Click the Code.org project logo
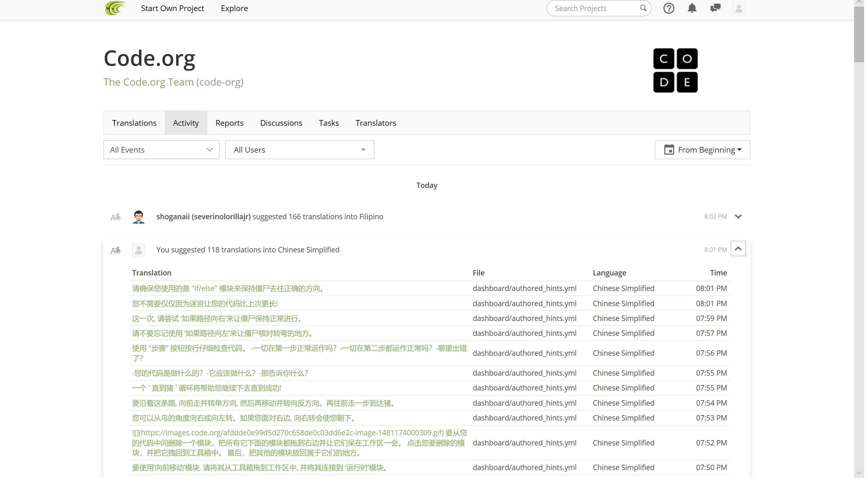The width and height of the screenshot is (868, 478). click(675, 70)
